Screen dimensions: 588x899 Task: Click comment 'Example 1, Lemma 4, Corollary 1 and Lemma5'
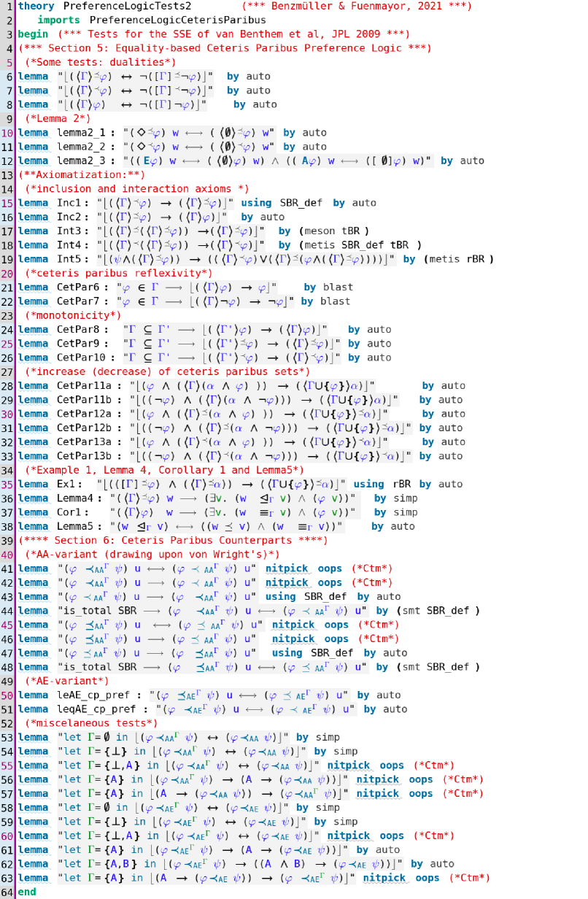[x=163, y=469]
